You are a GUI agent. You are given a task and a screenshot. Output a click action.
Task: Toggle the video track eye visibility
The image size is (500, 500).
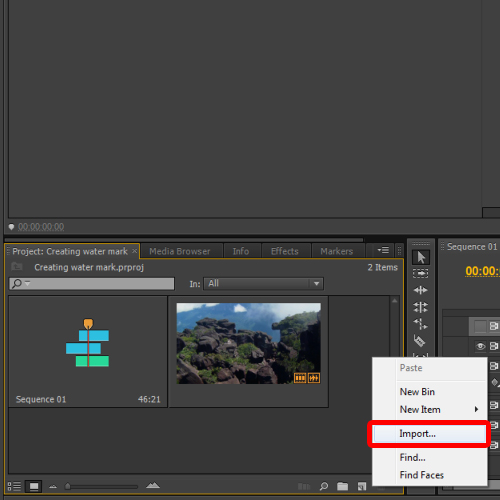pyautogui.click(x=480, y=346)
